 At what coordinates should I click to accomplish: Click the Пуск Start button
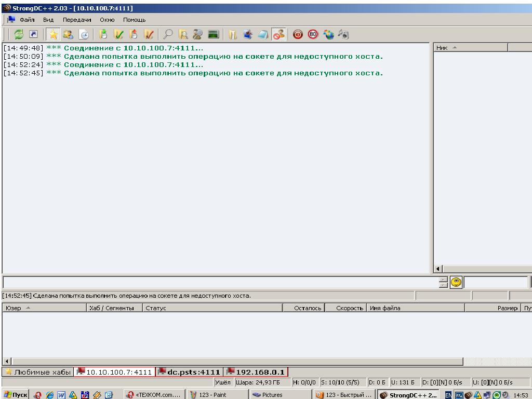coord(16,394)
